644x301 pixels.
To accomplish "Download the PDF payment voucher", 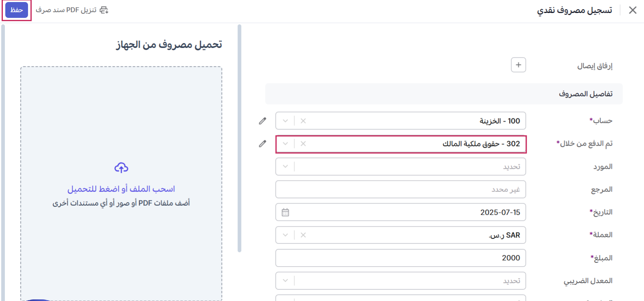I will [x=72, y=10].
